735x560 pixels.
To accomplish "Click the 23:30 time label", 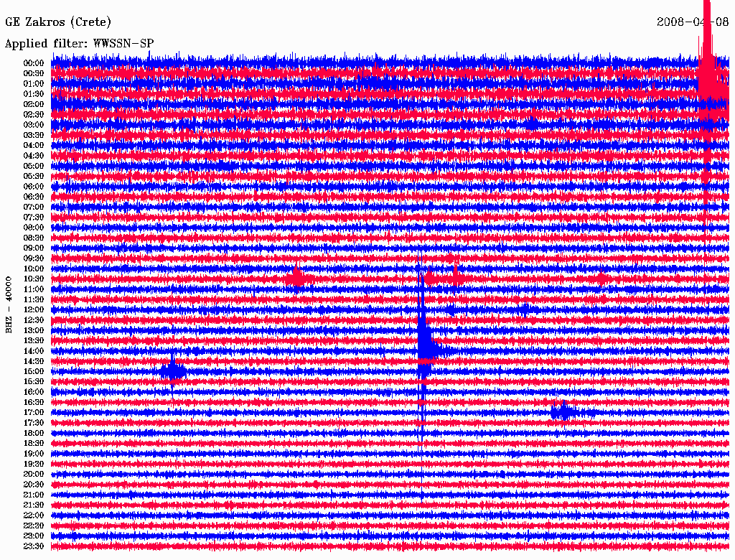I will coord(34,546).
